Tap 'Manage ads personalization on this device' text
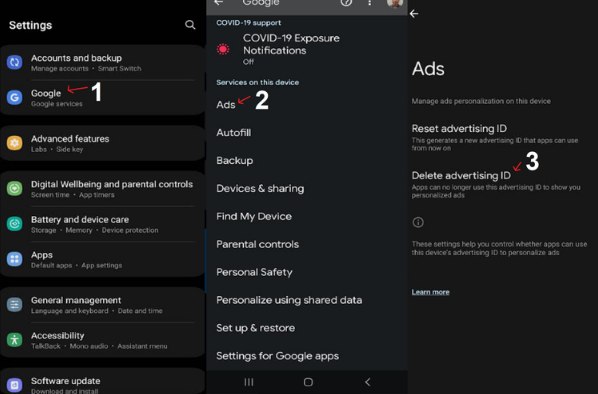This screenshot has width=598, height=394. coord(481,101)
